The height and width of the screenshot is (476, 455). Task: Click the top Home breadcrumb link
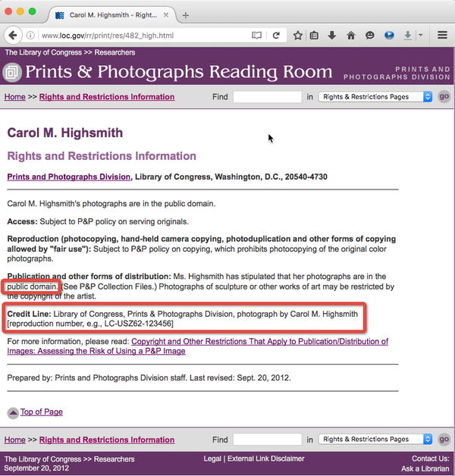14,97
